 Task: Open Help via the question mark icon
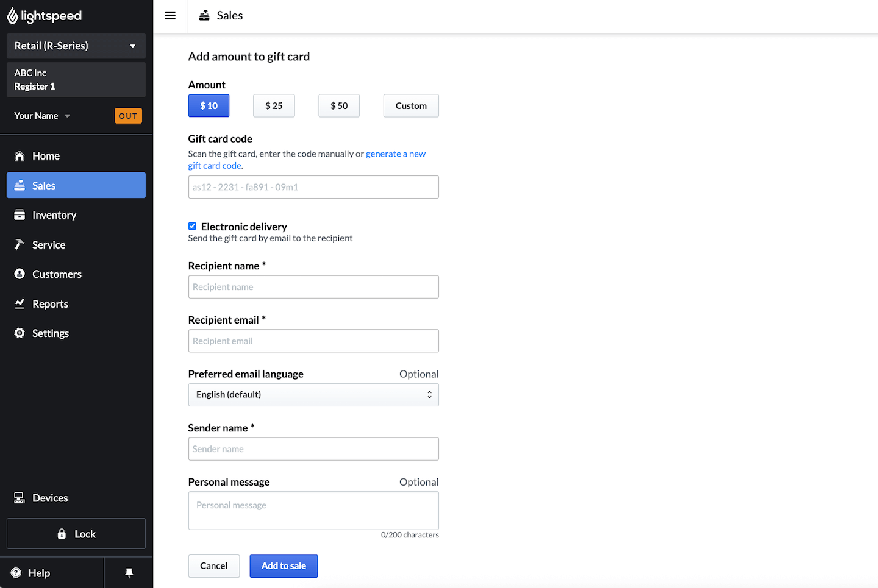pyautogui.click(x=16, y=573)
